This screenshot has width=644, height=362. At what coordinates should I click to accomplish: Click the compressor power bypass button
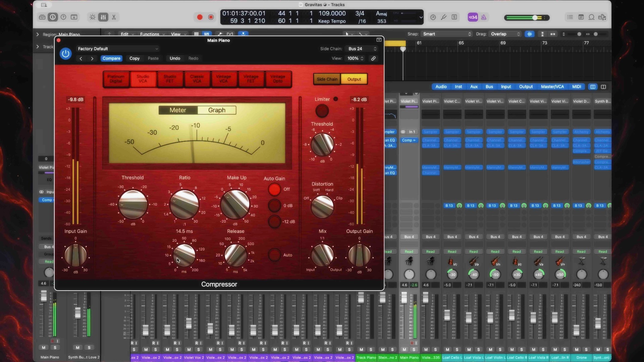point(65,54)
